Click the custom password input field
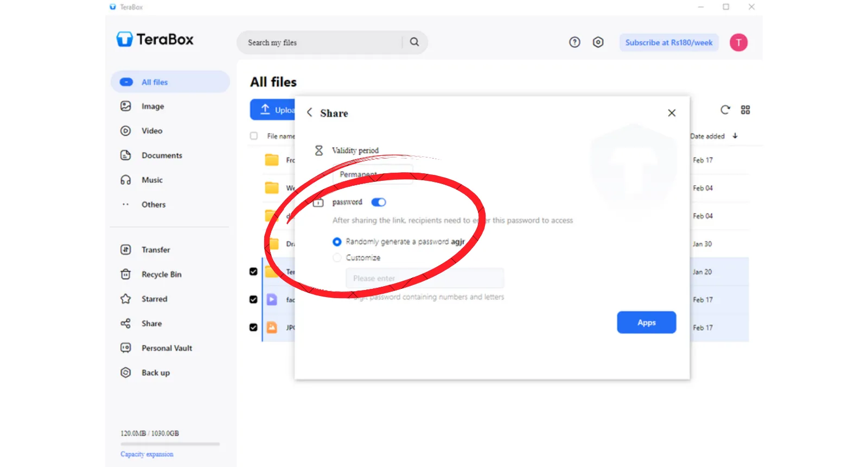 [x=425, y=278]
